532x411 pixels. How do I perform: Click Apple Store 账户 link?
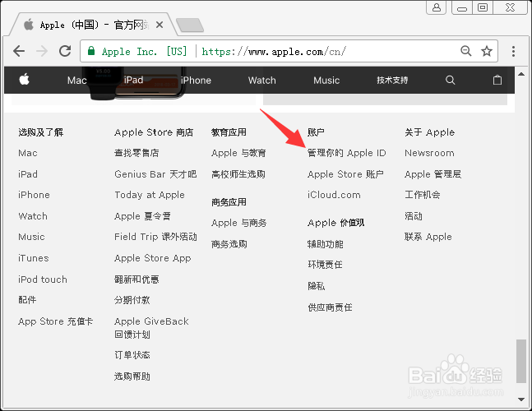pyautogui.click(x=345, y=174)
